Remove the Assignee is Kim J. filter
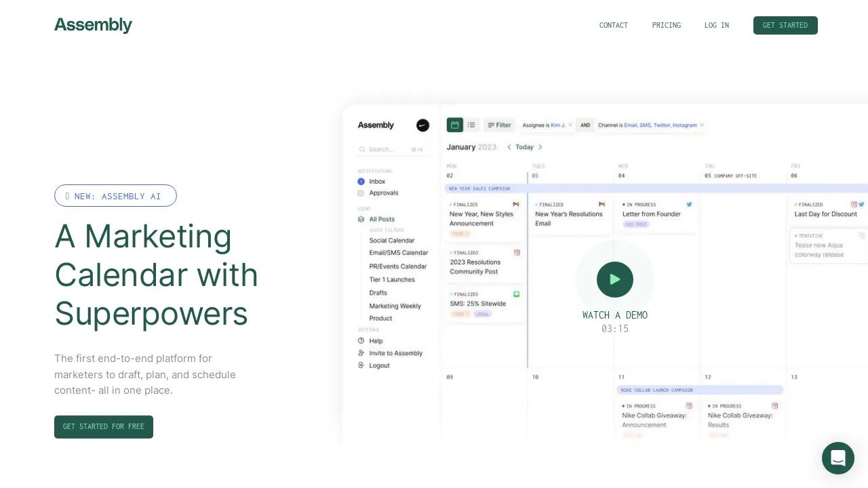 pyautogui.click(x=570, y=125)
